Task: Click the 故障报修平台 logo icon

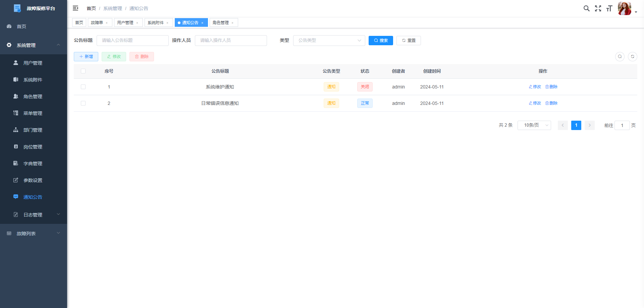Action: 17,8
